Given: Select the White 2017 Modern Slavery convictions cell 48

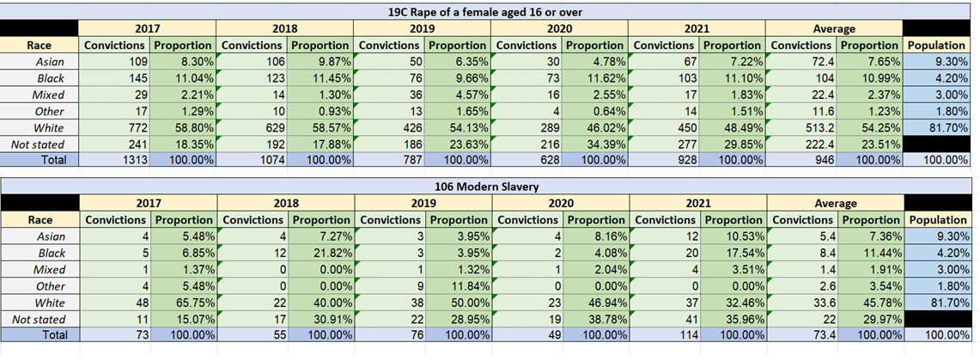Looking at the screenshot, I should coord(114,303).
